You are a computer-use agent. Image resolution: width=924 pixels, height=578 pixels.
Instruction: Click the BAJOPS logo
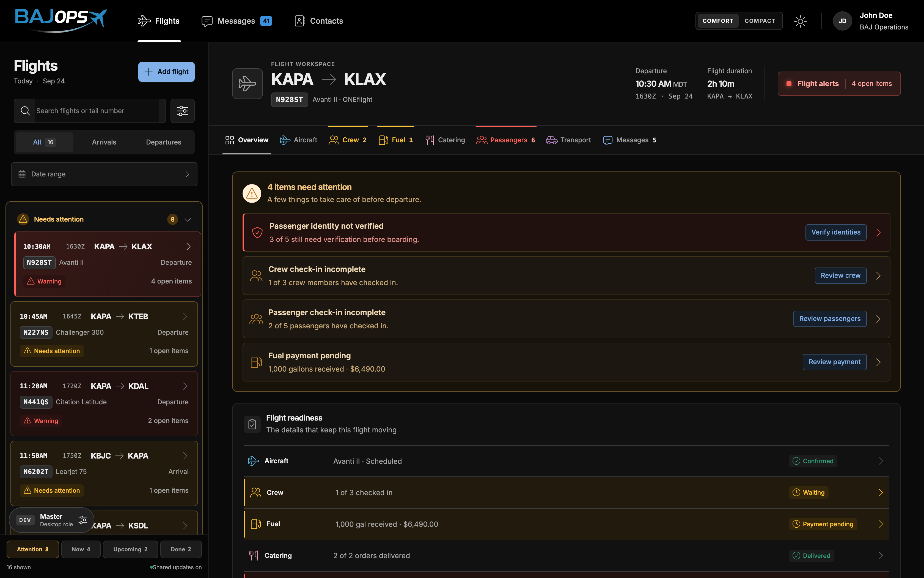(x=61, y=20)
